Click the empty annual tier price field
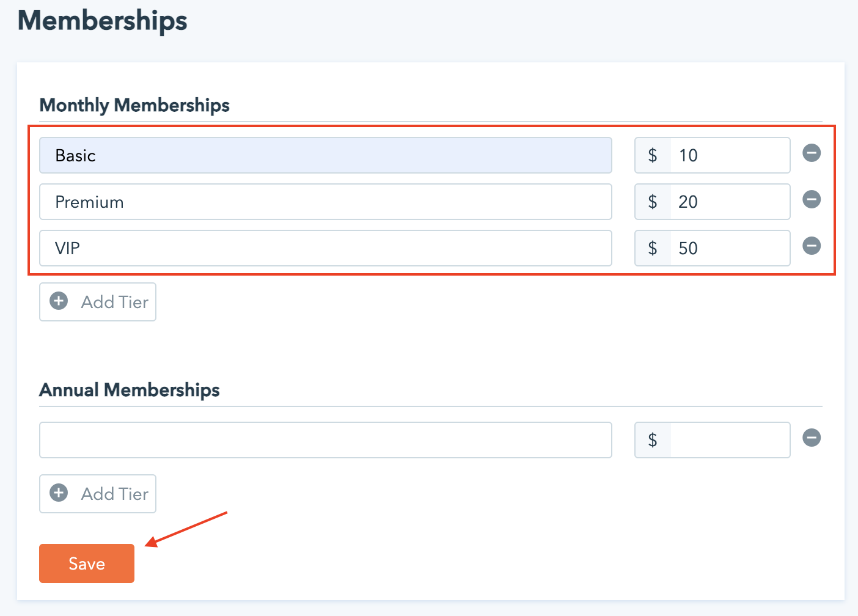The height and width of the screenshot is (616, 858). [730, 440]
